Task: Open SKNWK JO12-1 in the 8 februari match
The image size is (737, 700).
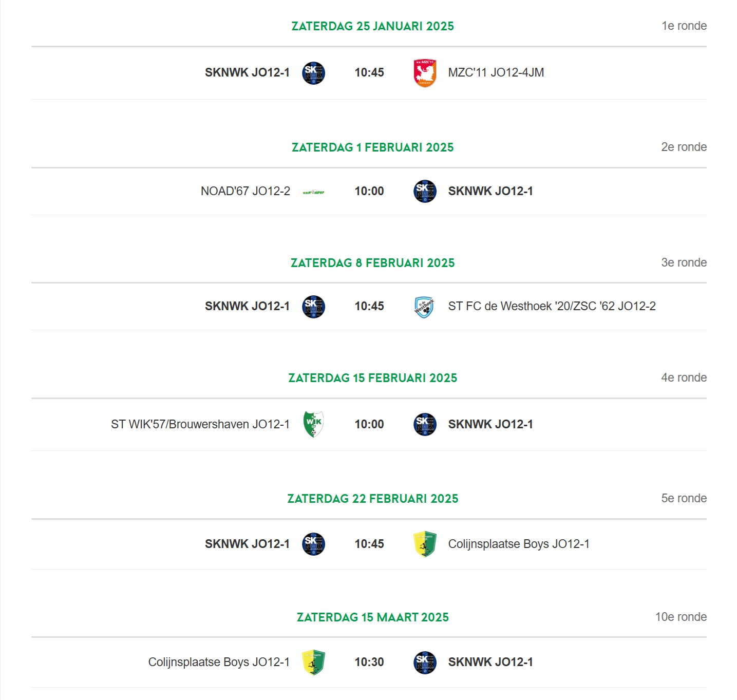Action: 247,306
